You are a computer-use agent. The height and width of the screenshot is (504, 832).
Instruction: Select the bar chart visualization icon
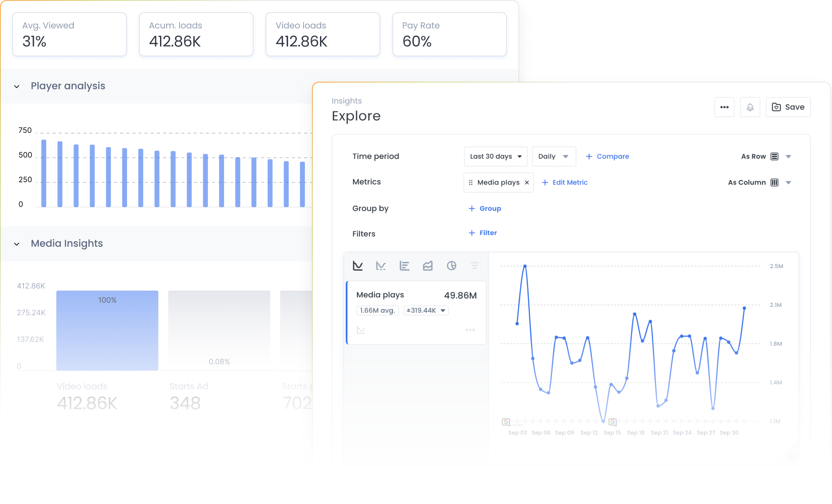point(404,265)
